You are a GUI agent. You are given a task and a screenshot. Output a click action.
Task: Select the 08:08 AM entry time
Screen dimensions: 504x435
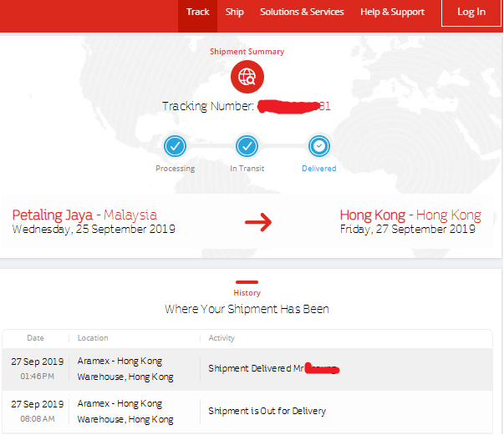tap(38, 419)
